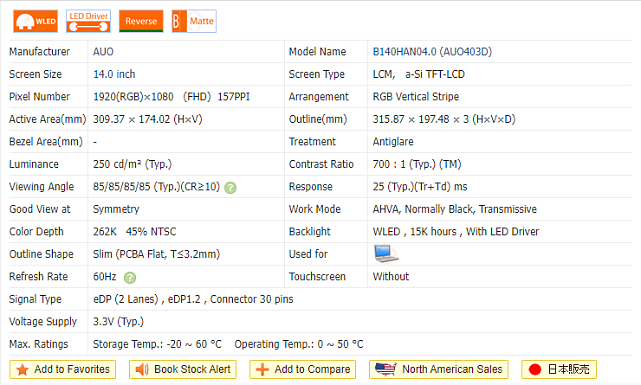
Task: Click the eDP (2 Lanes) signal type value
Action: pyautogui.click(x=193, y=299)
